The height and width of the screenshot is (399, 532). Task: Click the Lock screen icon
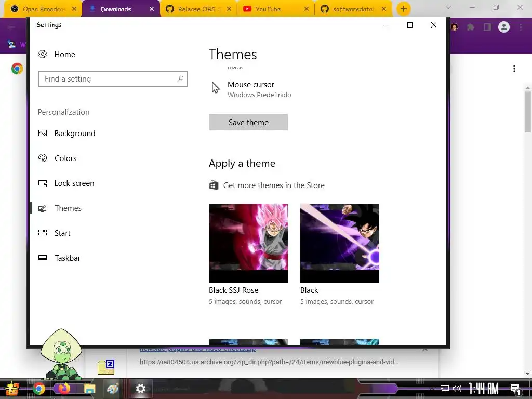(43, 183)
